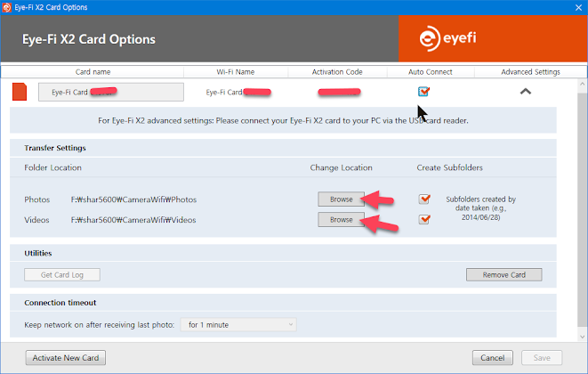Open the connection timeout dropdown
588x374 pixels.
tap(238, 325)
